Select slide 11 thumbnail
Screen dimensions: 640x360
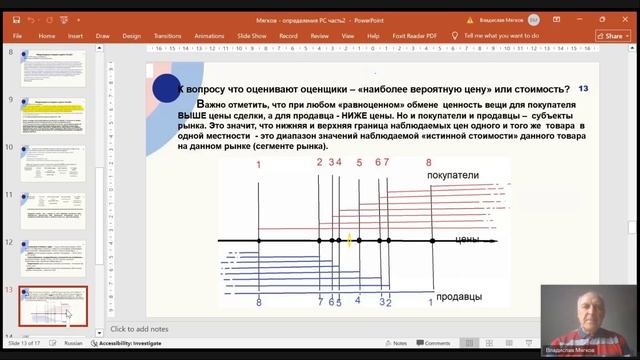click(53, 211)
